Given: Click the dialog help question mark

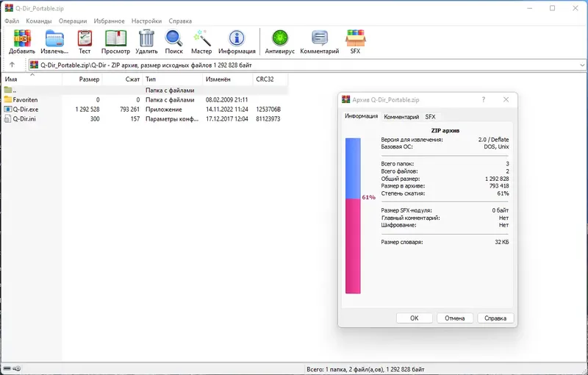Looking at the screenshot, I should pyautogui.click(x=484, y=99).
